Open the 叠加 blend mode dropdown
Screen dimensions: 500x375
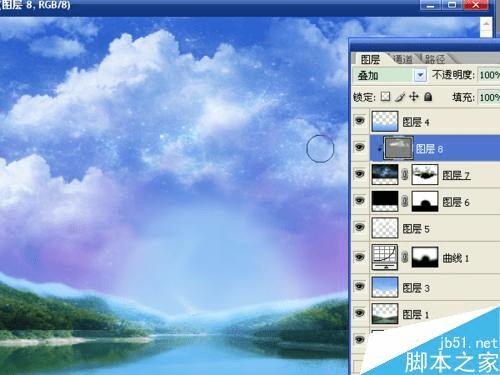420,75
